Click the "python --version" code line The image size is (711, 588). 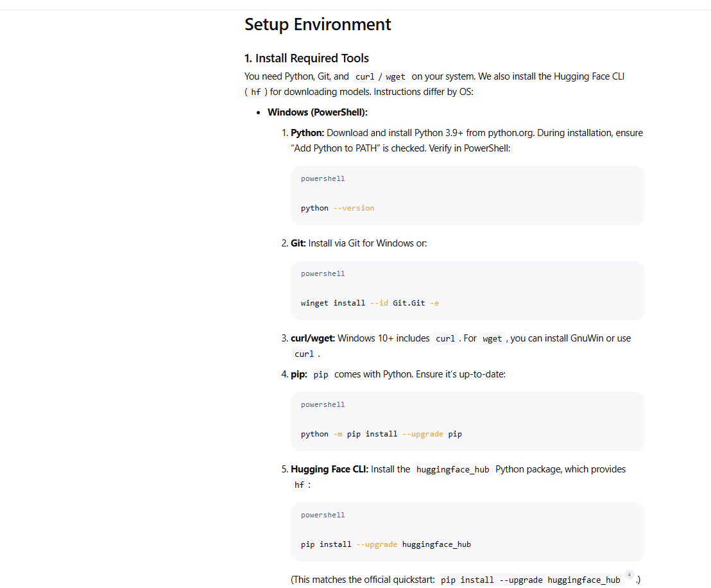tap(338, 208)
